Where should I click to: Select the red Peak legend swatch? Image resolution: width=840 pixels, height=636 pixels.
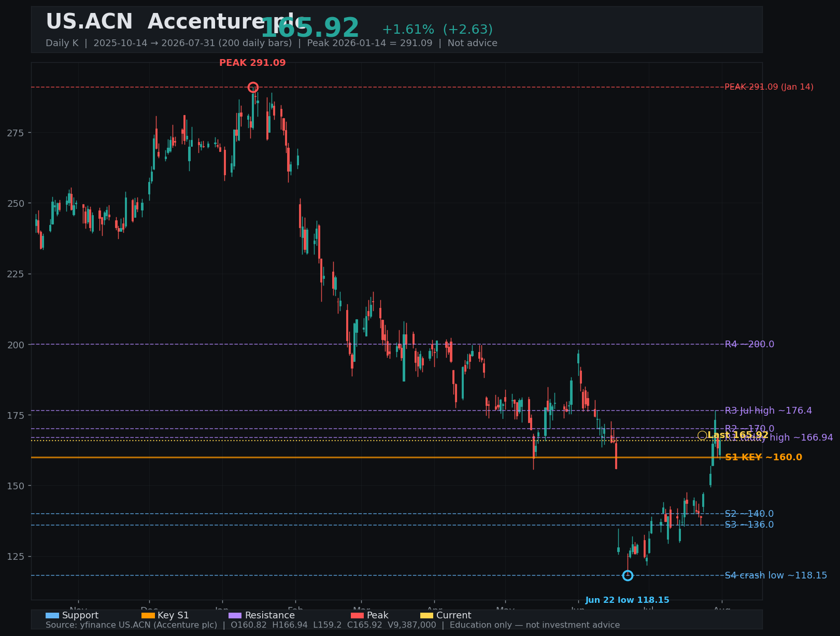point(358,615)
